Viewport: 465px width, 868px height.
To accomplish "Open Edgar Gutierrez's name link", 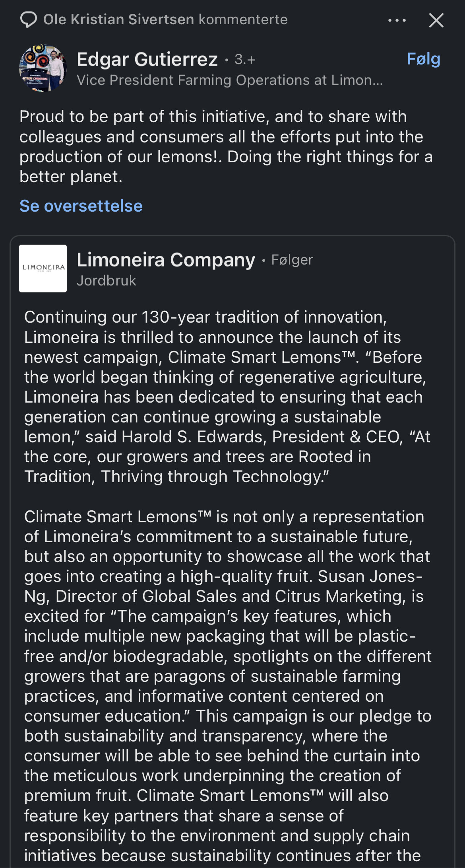I will [x=147, y=59].
